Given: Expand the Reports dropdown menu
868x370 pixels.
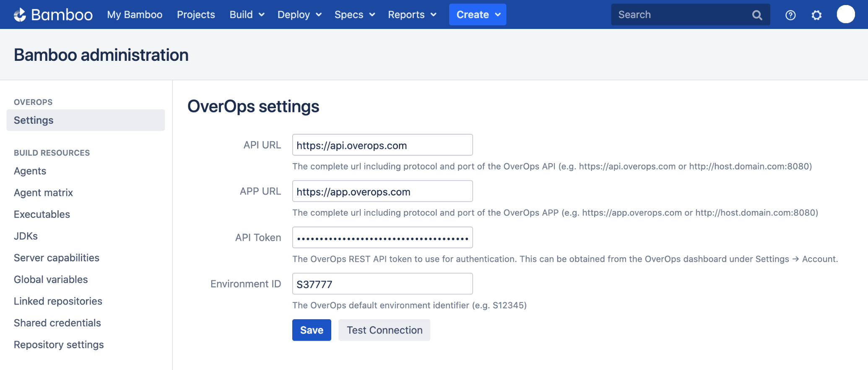Looking at the screenshot, I should click(412, 15).
